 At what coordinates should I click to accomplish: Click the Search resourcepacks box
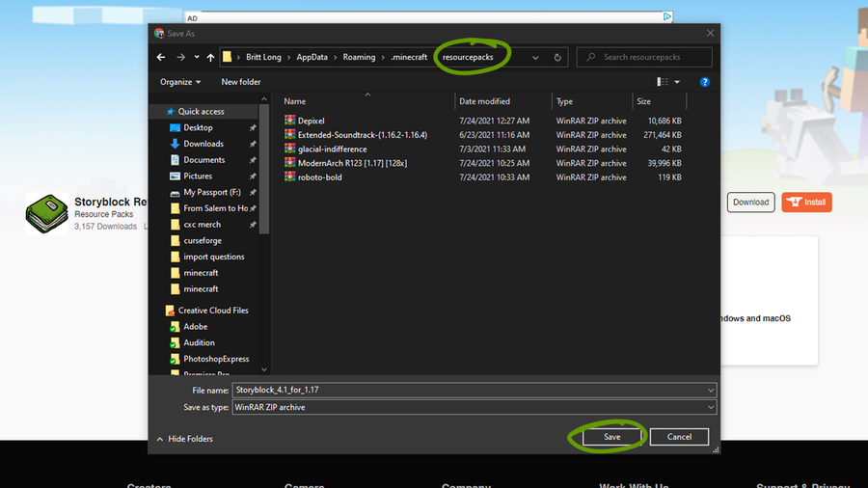click(651, 58)
